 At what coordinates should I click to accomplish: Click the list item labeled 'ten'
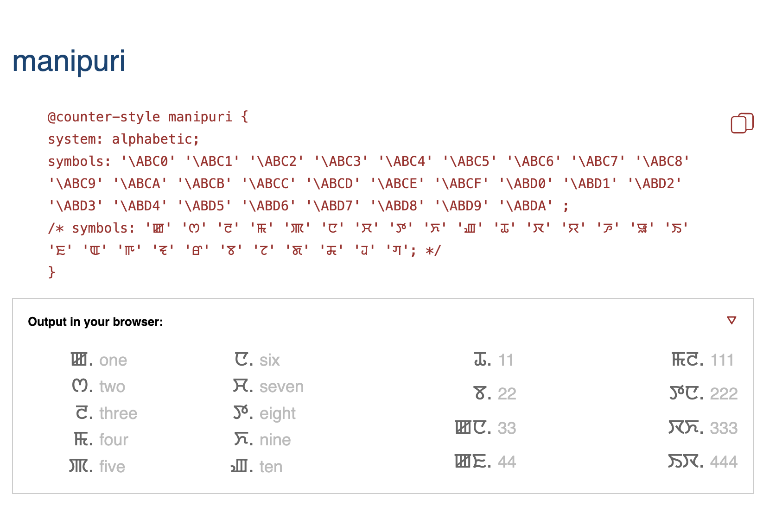(x=271, y=467)
